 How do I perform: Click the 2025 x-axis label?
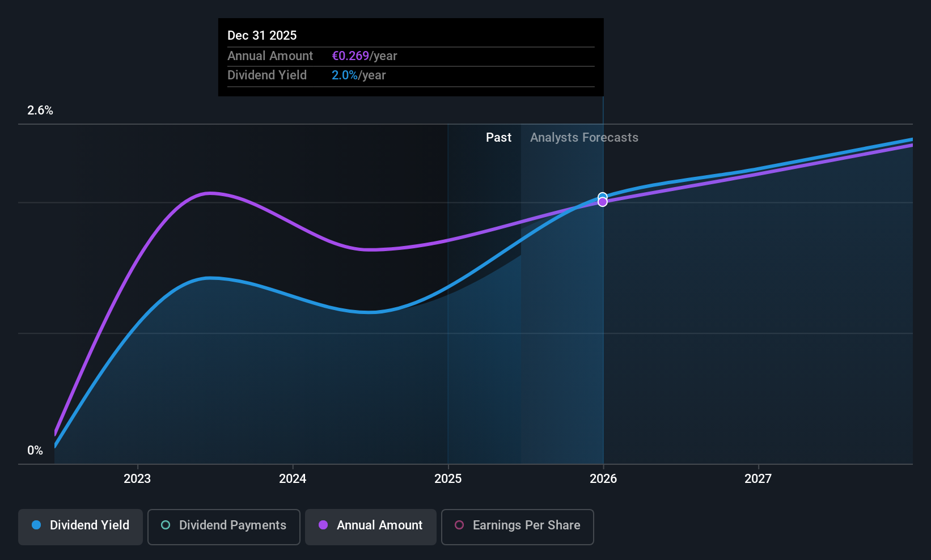coord(448,479)
